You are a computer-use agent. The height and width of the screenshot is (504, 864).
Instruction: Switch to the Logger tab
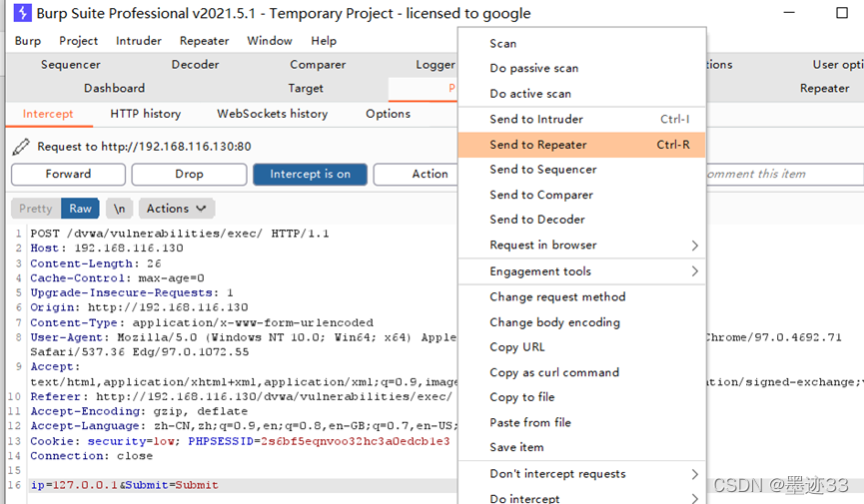pyautogui.click(x=435, y=65)
